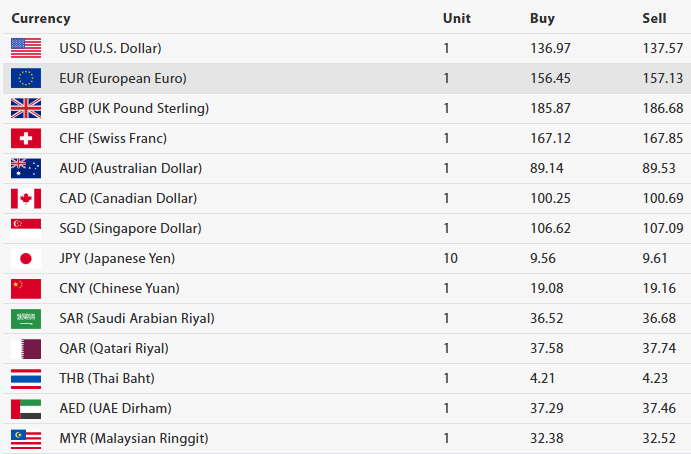Select the Australian flag icon
This screenshot has height=454, width=691.
[25, 168]
